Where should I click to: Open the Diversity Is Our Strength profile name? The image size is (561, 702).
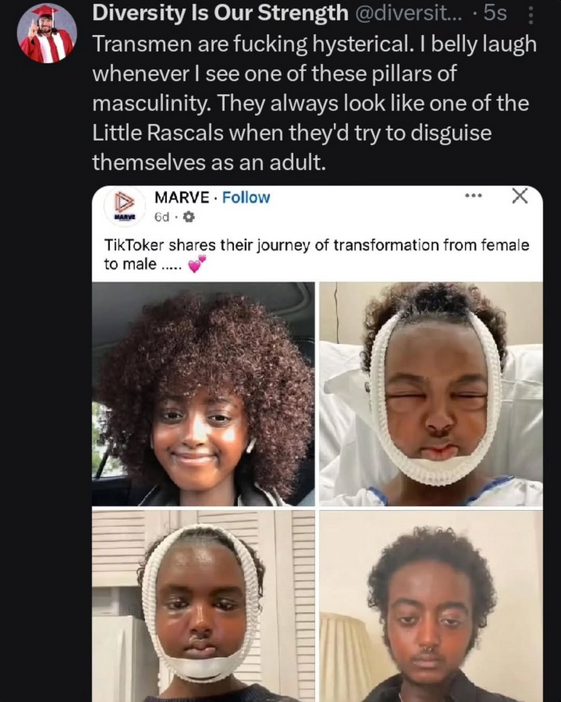pyautogui.click(x=220, y=13)
